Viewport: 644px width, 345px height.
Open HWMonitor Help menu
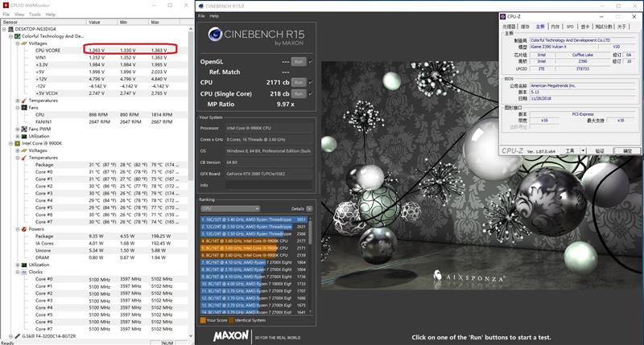50,14
